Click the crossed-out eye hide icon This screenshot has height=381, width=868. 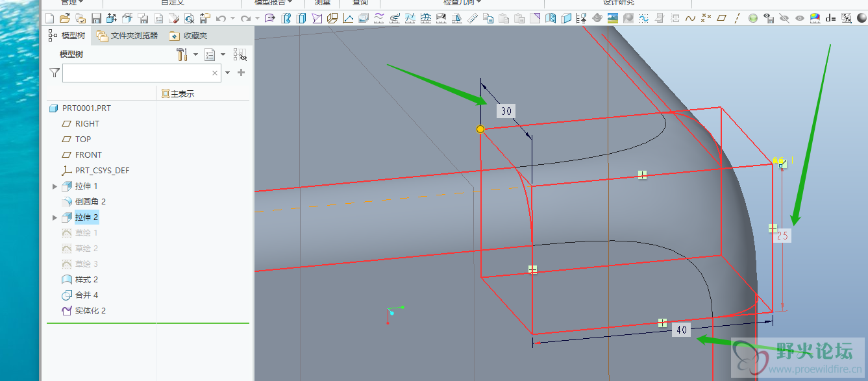[784, 18]
